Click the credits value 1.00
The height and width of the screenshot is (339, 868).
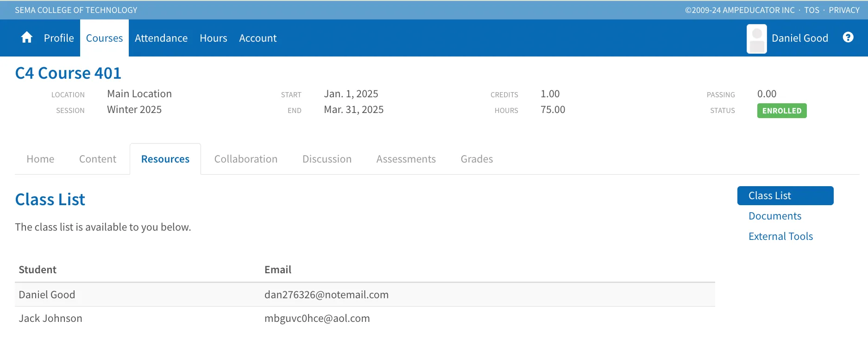(x=550, y=94)
